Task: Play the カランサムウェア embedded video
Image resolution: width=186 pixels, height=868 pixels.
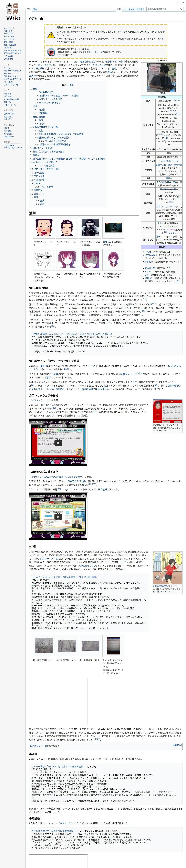Action: pyautogui.click(x=58, y=443)
